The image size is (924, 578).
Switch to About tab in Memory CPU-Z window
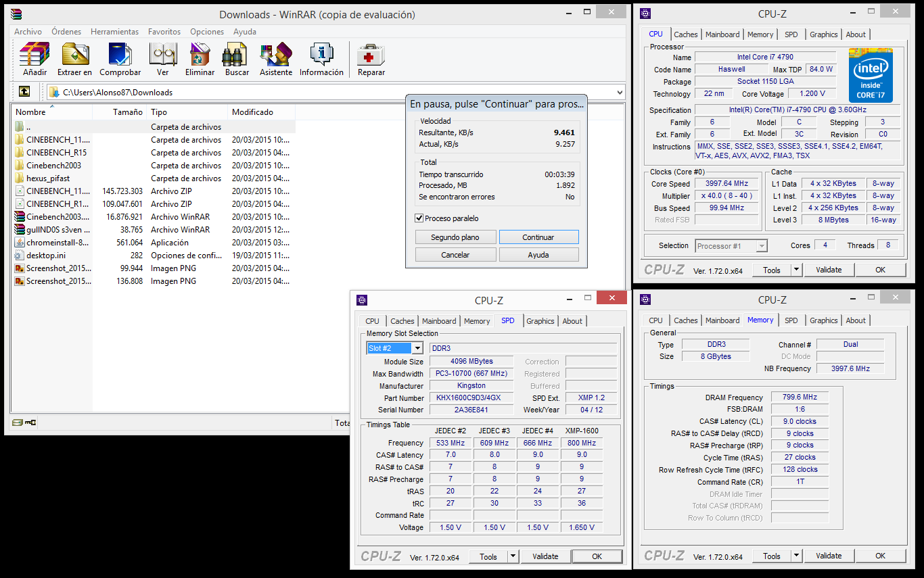click(x=856, y=320)
